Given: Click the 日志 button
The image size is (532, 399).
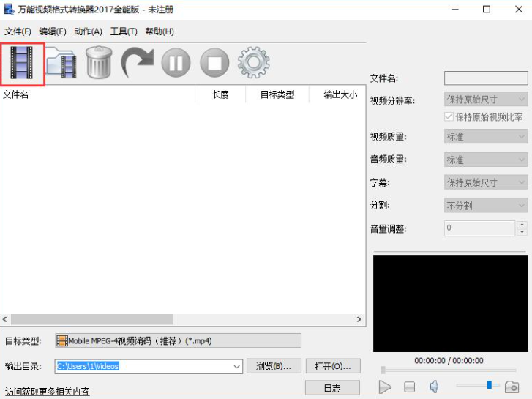Looking at the screenshot, I should (332, 388).
